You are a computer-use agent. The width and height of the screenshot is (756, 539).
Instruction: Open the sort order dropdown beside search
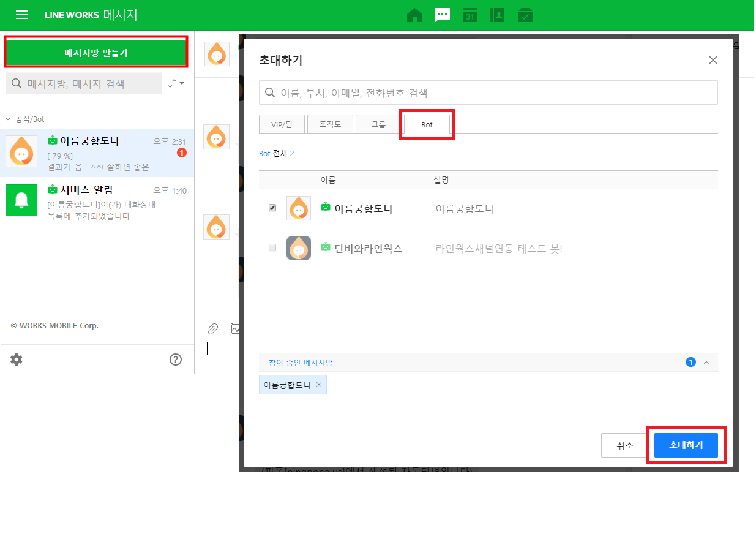tap(176, 83)
